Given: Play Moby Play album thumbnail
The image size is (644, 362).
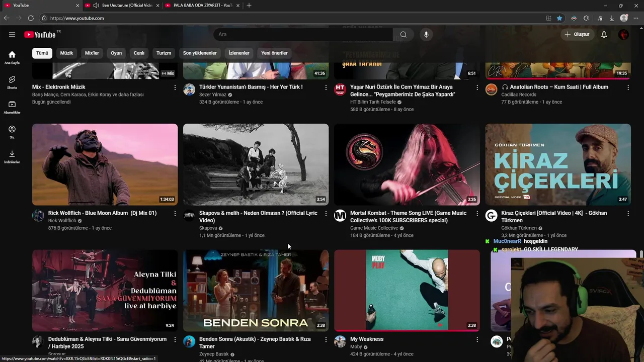Looking at the screenshot, I should (x=407, y=291).
